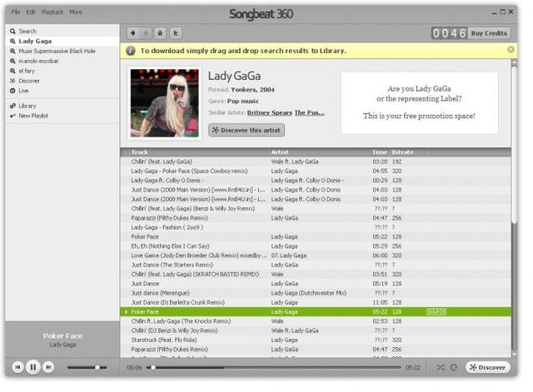Image resolution: width=533 pixels, height=392 pixels.
Task: Pause the playing song
Action: point(33,367)
